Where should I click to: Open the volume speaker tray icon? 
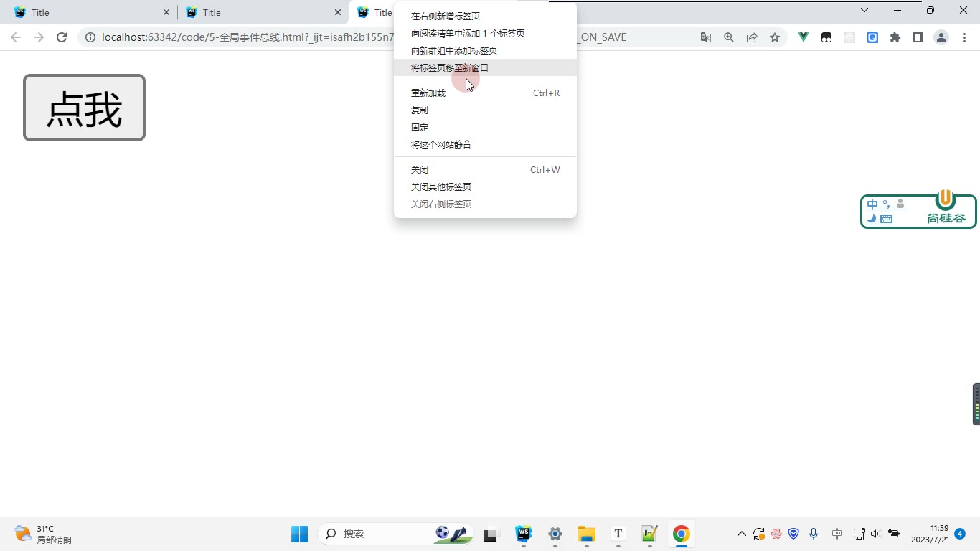[875, 534]
